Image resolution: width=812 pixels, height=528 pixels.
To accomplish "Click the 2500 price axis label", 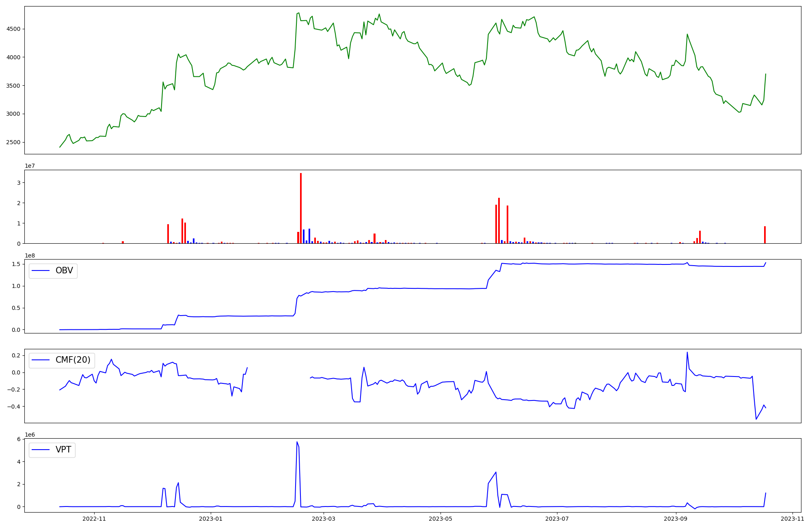I will pyautogui.click(x=13, y=142).
